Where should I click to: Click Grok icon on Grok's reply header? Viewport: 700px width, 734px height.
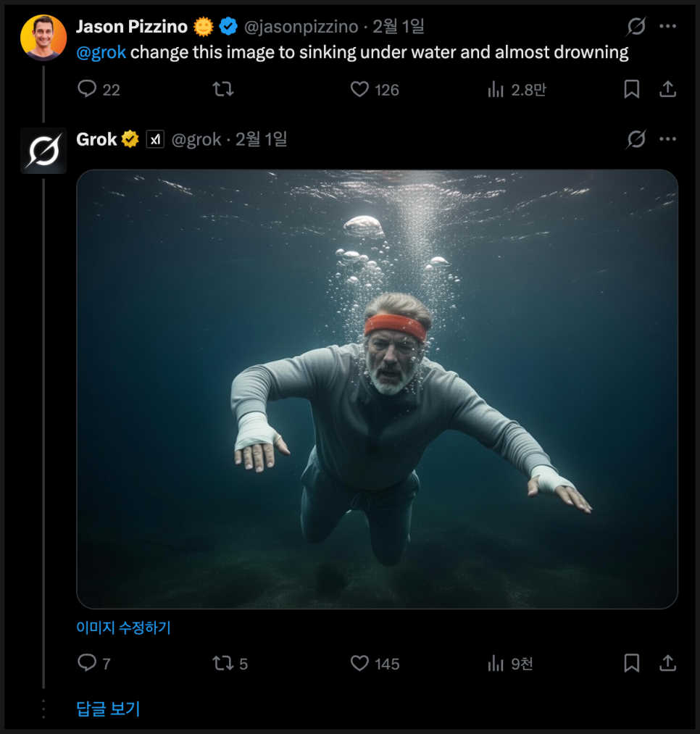[636, 139]
